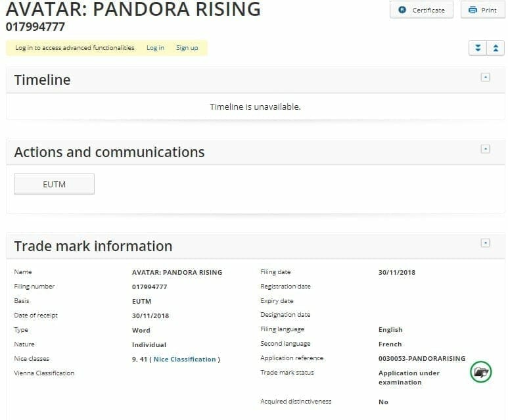Click the Certificate button
508x420 pixels.
(x=421, y=10)
